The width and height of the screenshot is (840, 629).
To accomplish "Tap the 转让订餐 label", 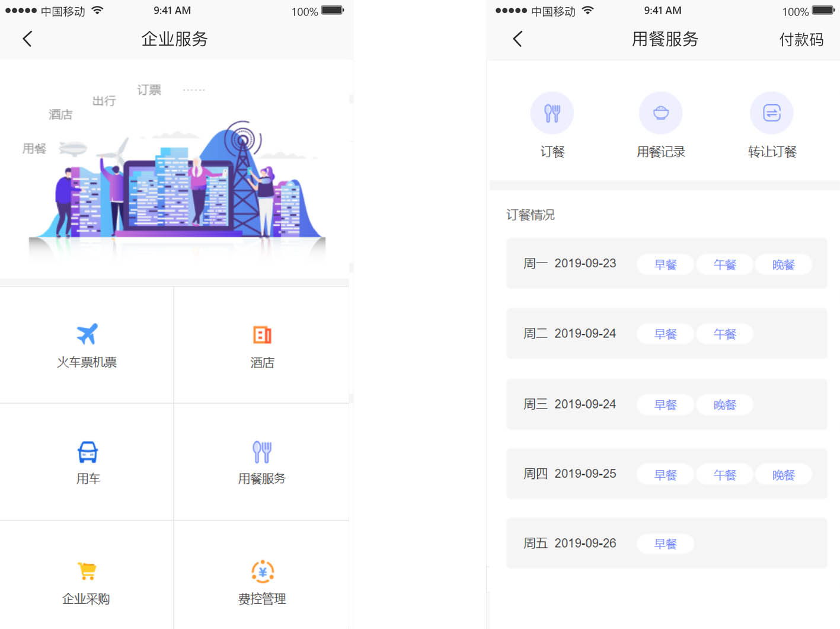I will point(772,152).
